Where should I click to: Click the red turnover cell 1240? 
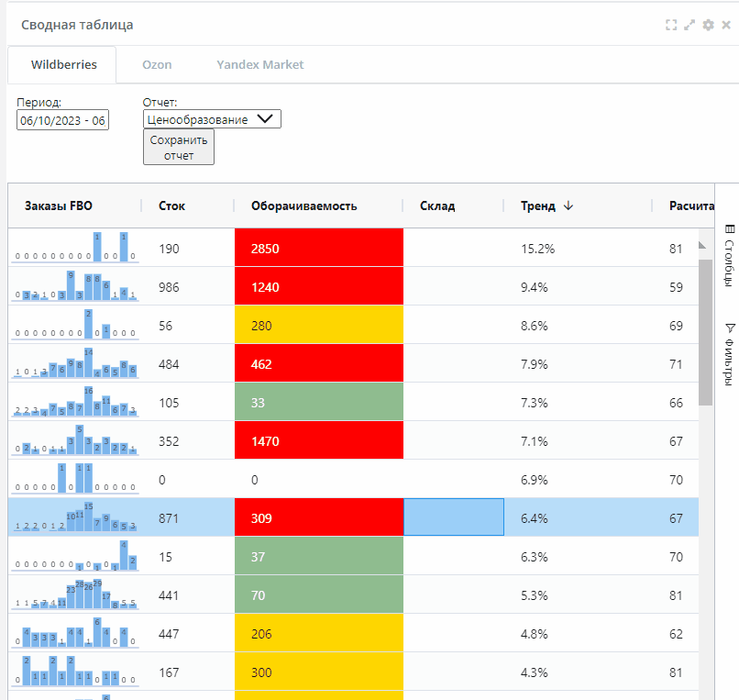[x=319, y=286]
